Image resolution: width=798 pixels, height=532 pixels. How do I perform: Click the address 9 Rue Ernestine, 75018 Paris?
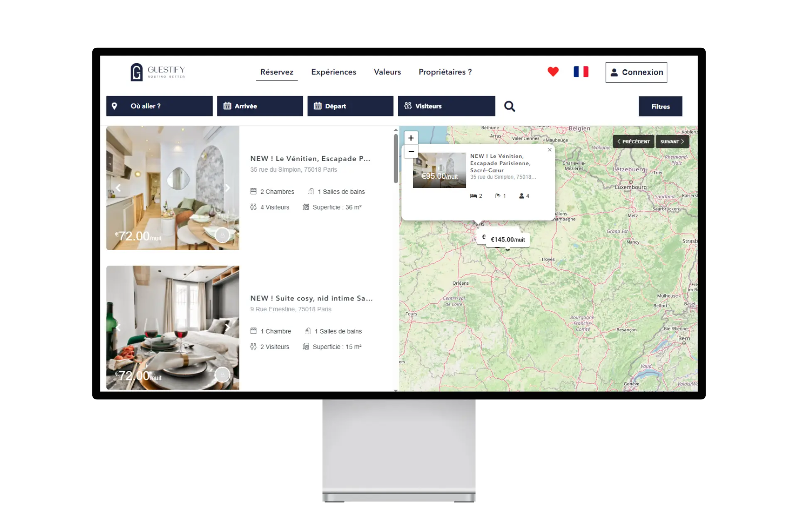click(291, 309)
